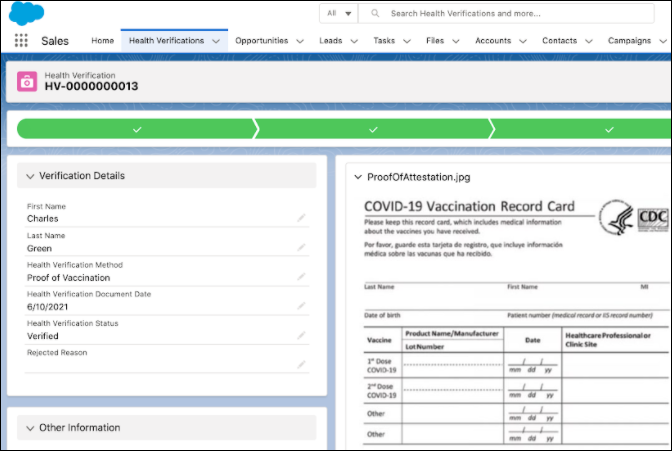672x451 pixels.
Task: Switch to the Accounts tab
Action: pyautogui.click(x=493, y=41)
